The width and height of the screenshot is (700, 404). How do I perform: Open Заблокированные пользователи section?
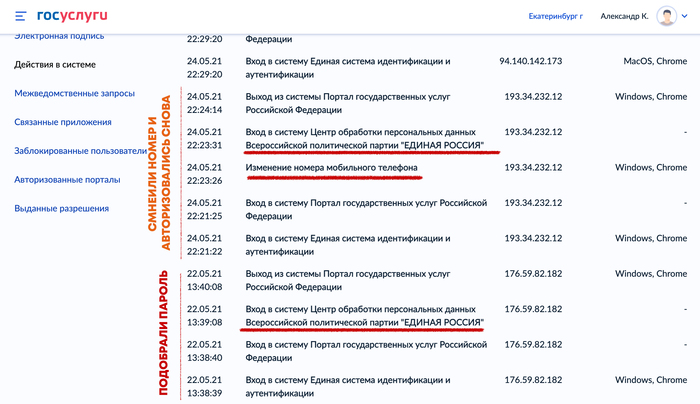pyautogui.click(x=80, y=151)
